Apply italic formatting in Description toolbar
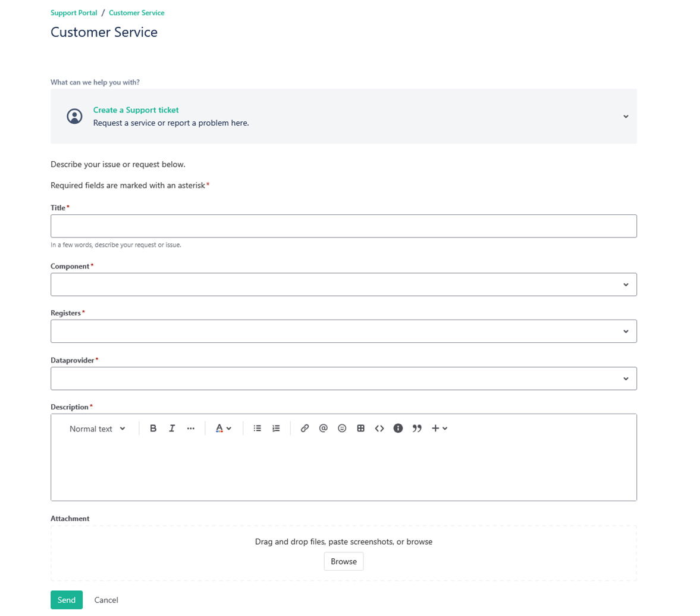The image size is (700, 616). 172,429
